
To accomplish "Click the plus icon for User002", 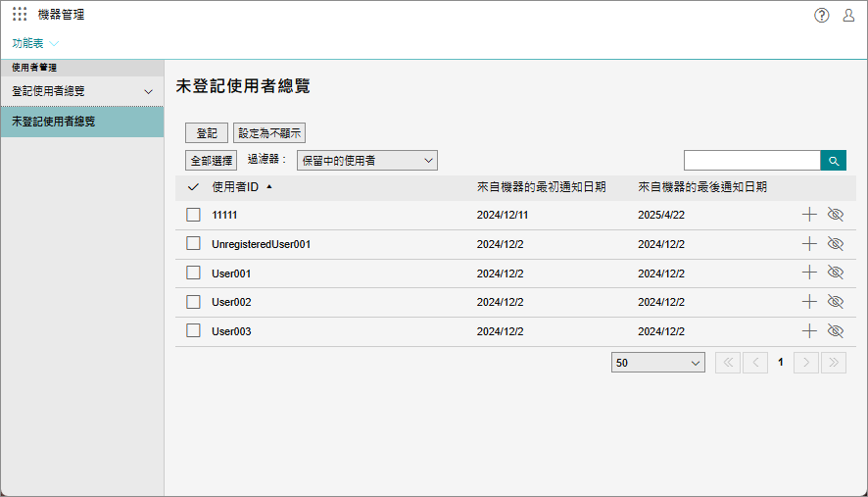I will click(809, 302).
